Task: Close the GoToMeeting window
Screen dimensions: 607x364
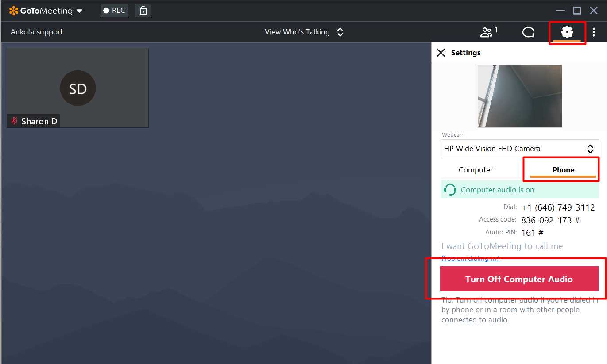Action: 594,11
